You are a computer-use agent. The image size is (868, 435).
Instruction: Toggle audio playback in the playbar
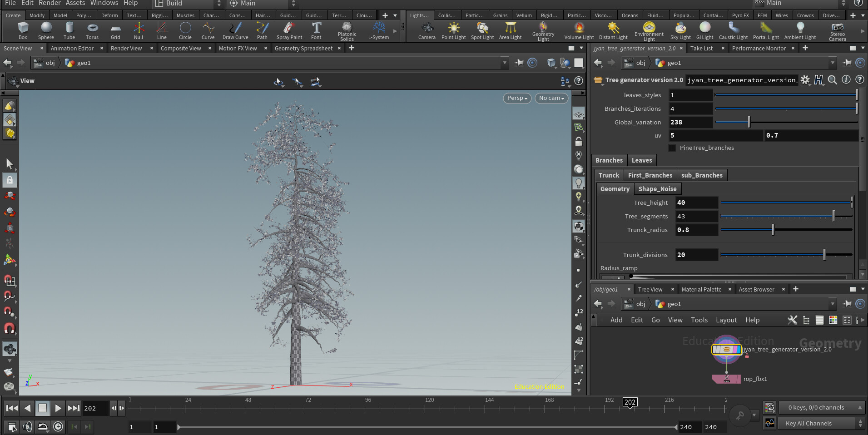pos(27,427)
